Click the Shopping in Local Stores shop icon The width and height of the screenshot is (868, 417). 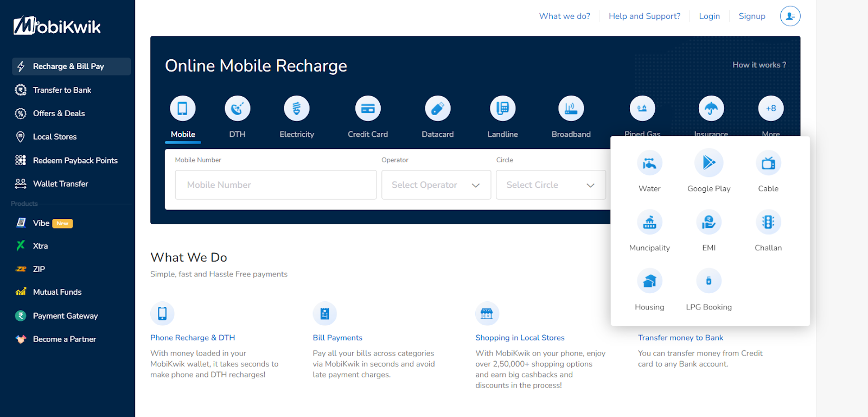(x=487, y=314)
